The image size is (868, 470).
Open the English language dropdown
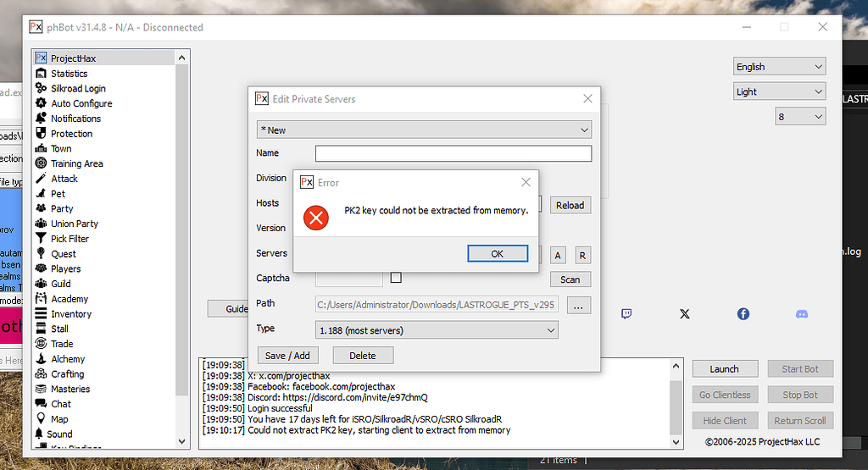pos(780,66)
